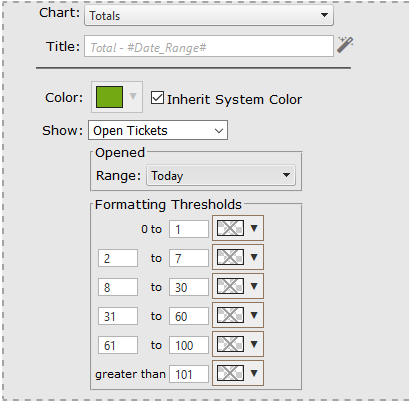The width and height of the screenshot is (409, 403).
Task: Open the color picker for greater than 101
Action: tap(238, 373)
